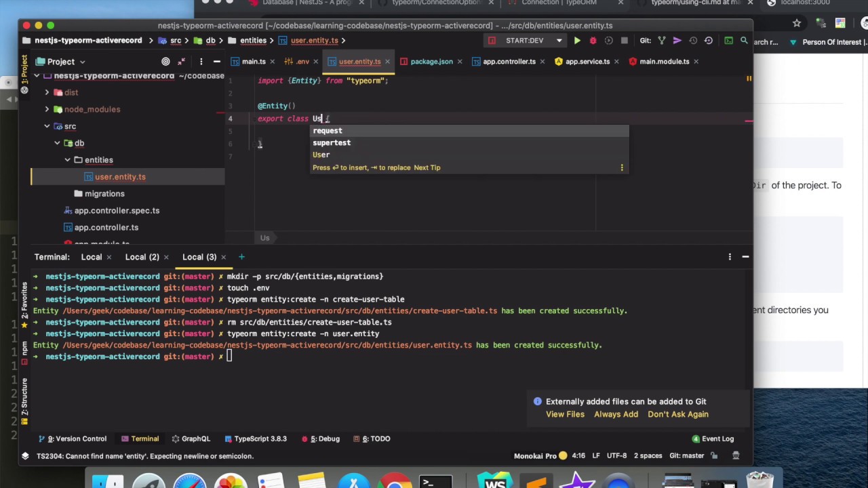This screenshot has width=868, height=488.
Task: Push commits using the Git push arrow
Action: click(x=677, y=40)
